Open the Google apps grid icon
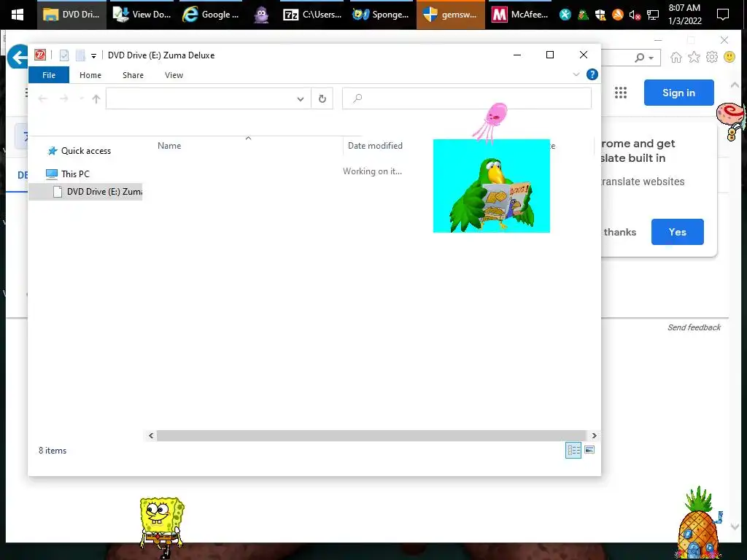Image resolution: width=747 pixels, height=560 pixels. pos(620,93)
